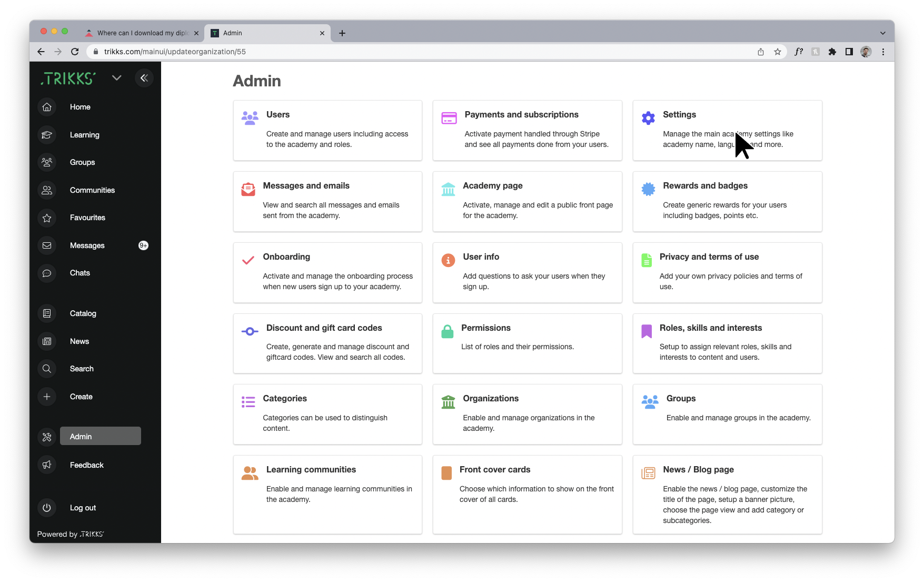Switch to the diploma download tab

(142, 33)
